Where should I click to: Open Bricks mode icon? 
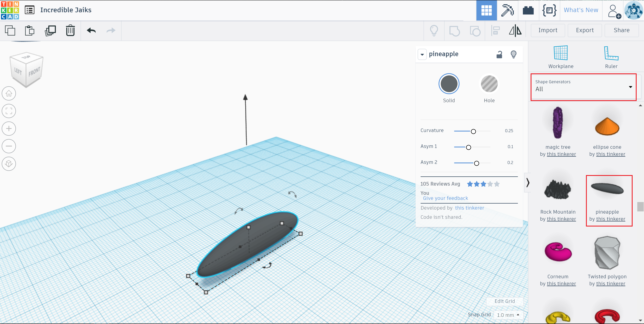tap(528, 11)
